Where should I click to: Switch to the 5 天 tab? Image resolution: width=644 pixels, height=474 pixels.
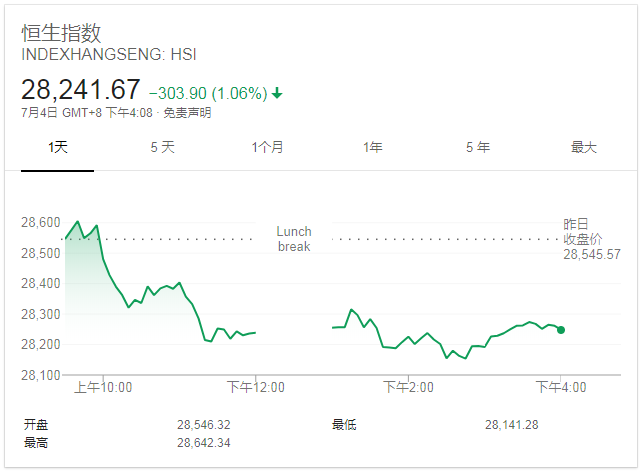point(163,147)
